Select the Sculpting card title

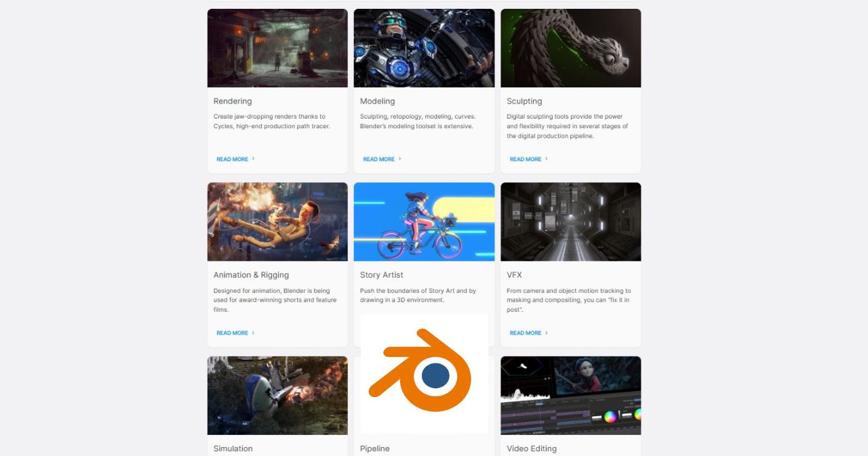coord(524,101)
